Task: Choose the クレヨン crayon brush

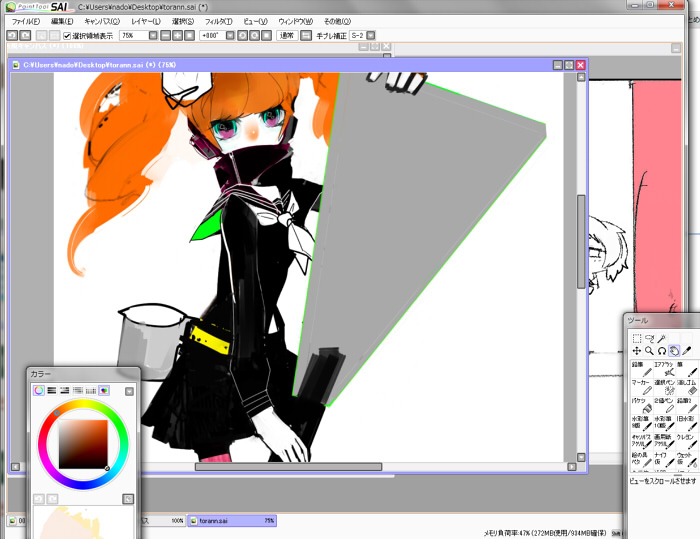Action: coord(687,442)
